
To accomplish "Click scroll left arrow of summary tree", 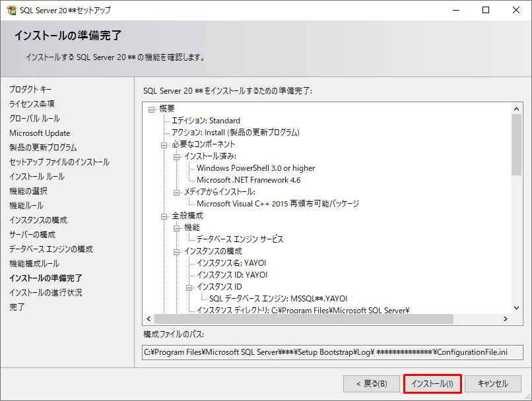I will coord(149,319).
